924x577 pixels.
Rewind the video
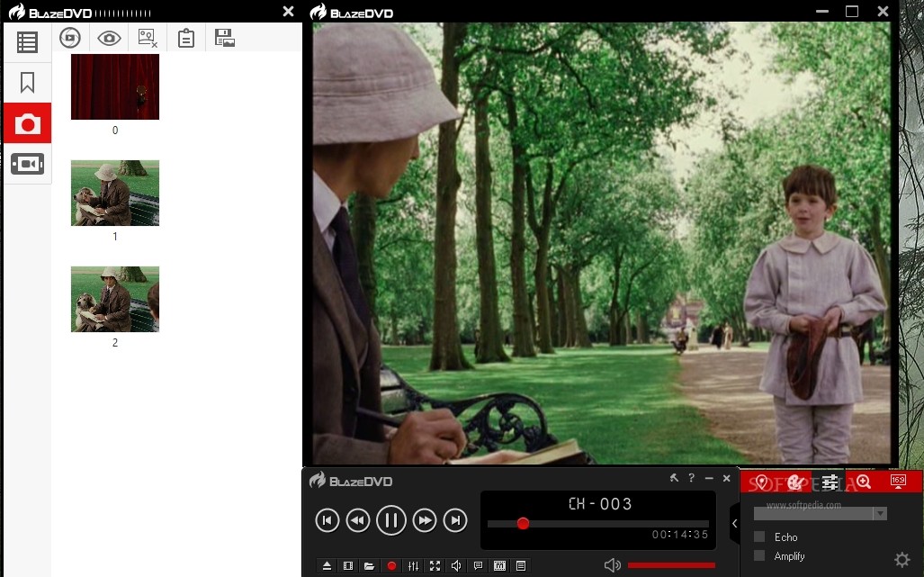pyautogui.click(x=358, y=520)
